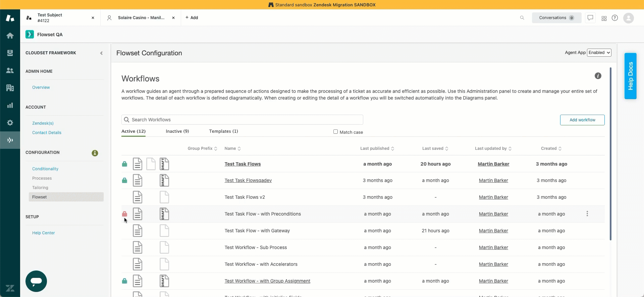Close the Test Subject #4122 tab
This screenshot has width=644, height=297.
coord(93,18)
